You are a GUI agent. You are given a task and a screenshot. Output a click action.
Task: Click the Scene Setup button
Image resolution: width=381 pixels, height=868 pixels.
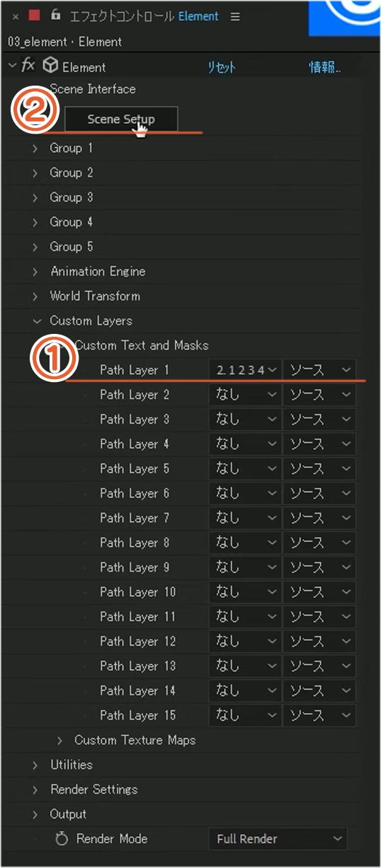[x=121, y=119]
